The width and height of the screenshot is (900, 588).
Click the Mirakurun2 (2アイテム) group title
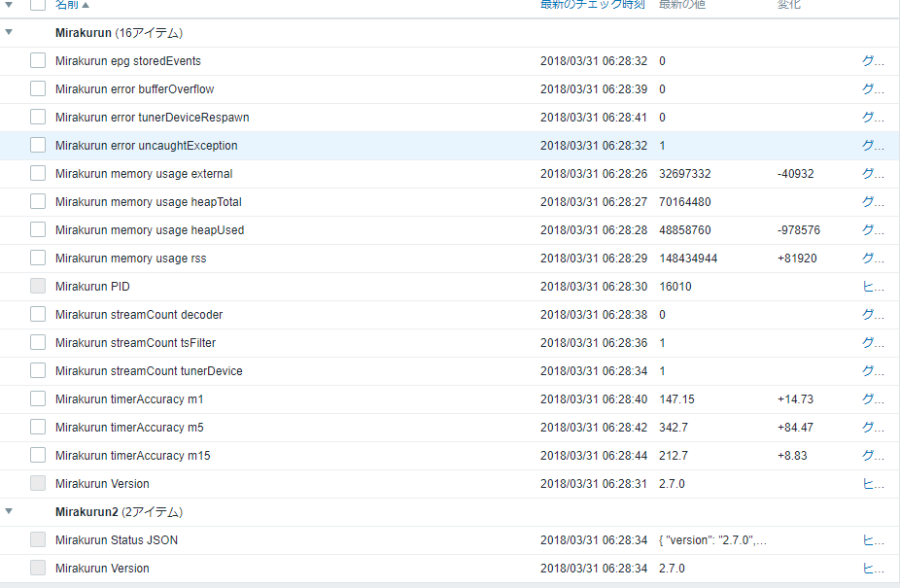[119, 511]
